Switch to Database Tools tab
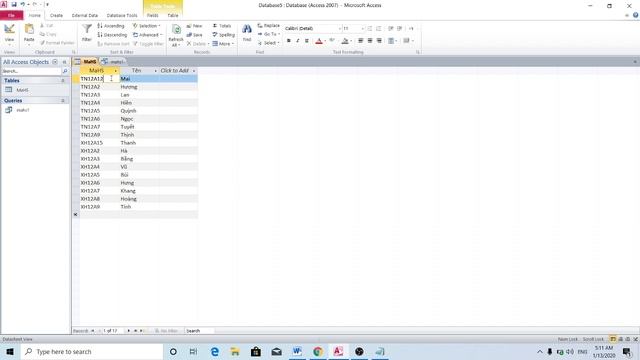 coord(122,15)
